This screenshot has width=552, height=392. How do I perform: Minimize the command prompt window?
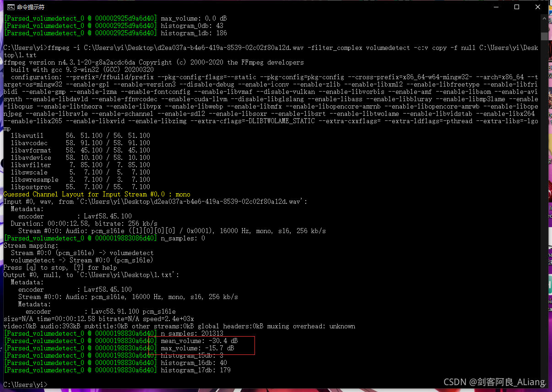click(x=495, y=7)
